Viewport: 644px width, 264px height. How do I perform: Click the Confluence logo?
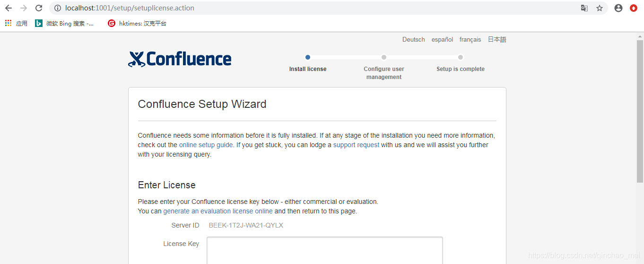tap(180, 59)
